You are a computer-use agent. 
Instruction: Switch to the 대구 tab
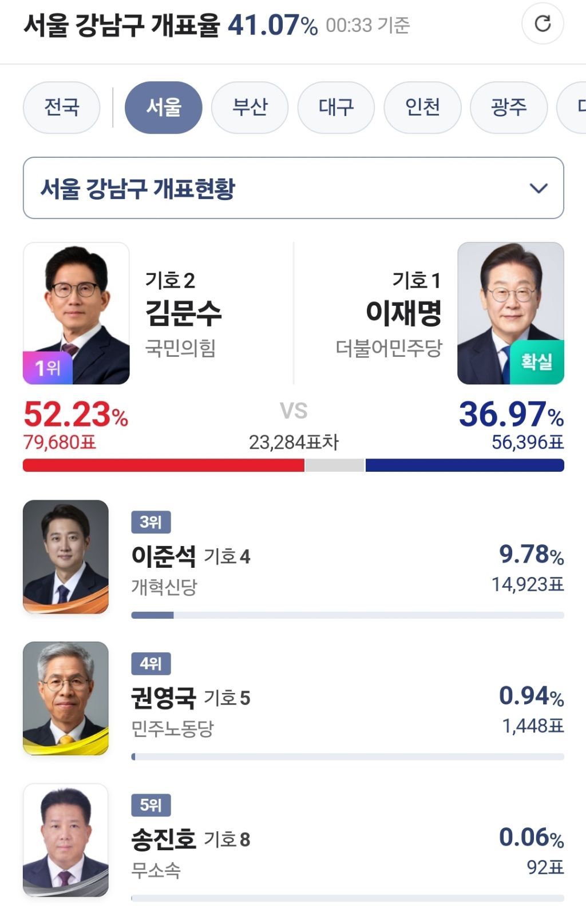[x=336, y=107]
